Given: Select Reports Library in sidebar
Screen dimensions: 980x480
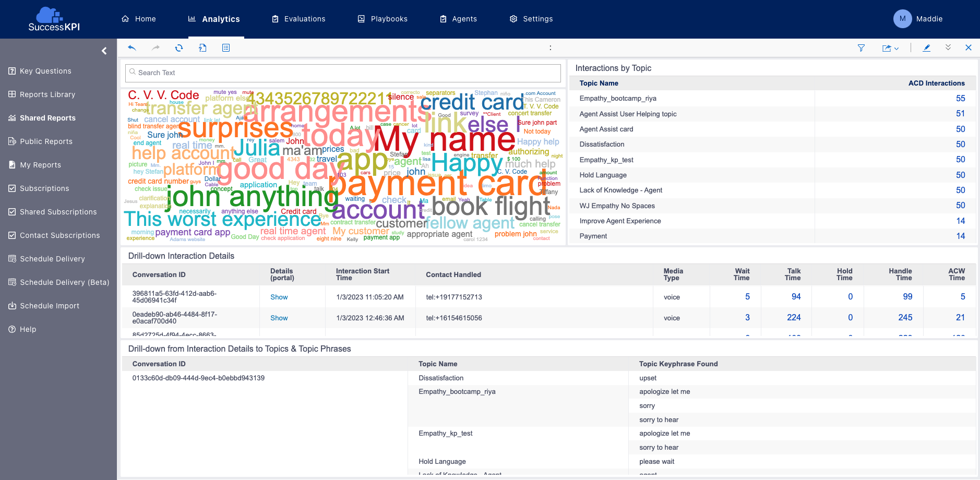Looking at the screenshot, I should (47, 94).
